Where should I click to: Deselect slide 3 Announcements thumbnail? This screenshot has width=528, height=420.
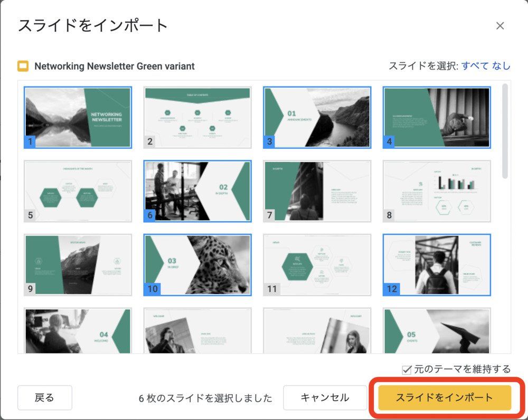pyautogui.click(x=317, y=117)
